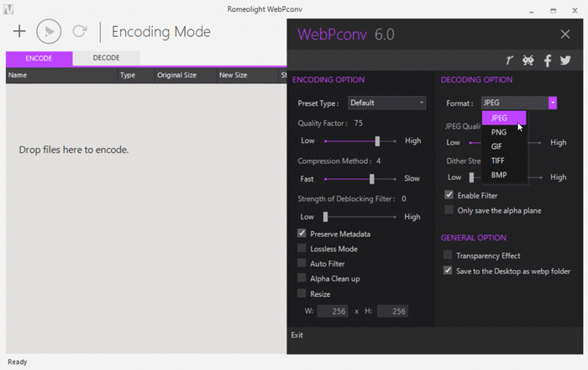Image resolution: width=588 pixels, height=370 pixels.
Task: Toggle Save to the Desktop as webp folder
Action: point(448,270)
